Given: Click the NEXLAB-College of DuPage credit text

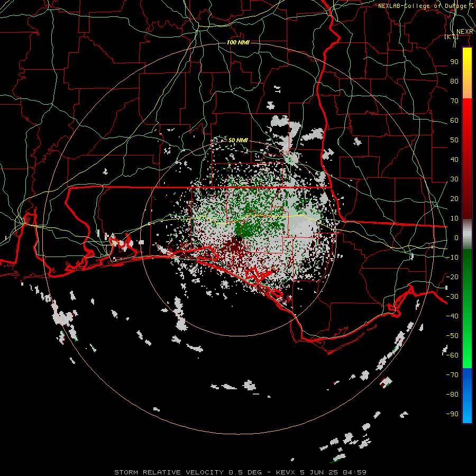Looking at the screenshot, I should coord(426,6).
